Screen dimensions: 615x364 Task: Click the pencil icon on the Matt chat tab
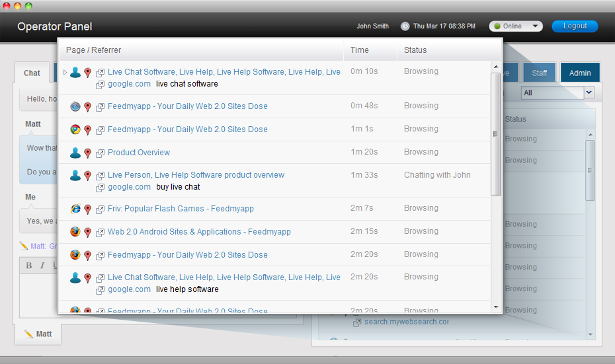point(28,334)
